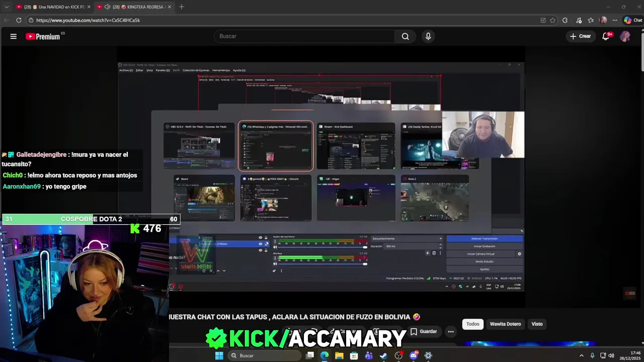Select the Visto filter chip
This screenshot has height=362, width=644.
(x=537, y=324)
